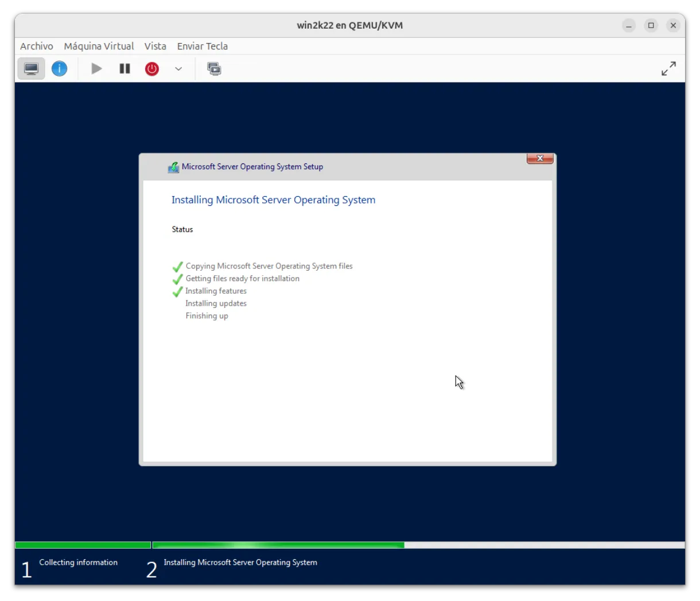Select the Installing updates status line
Screen dimensions: 700x601
(x=216, y=303)
